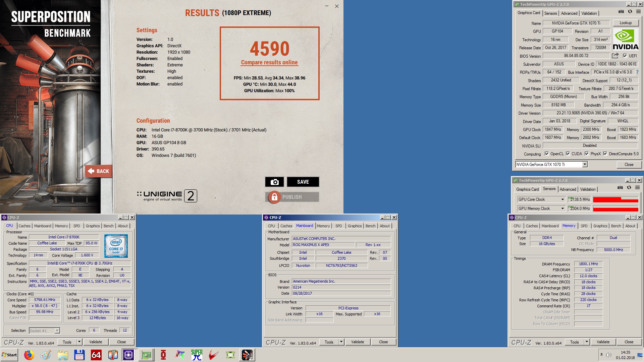Open Tools dropdown arrow in CPU-Z Mainboard window
The width and height of the screenshot is (644, 362).
pos(341,342)
